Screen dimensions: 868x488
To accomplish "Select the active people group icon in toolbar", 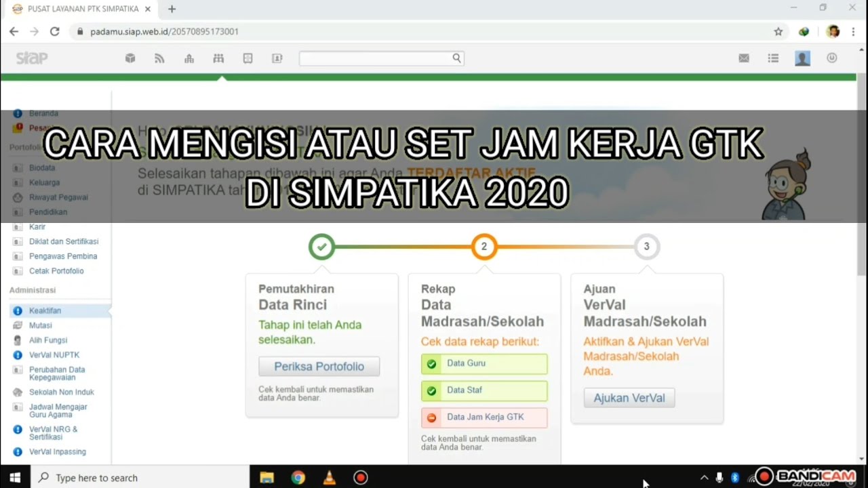I will point(218,58).
